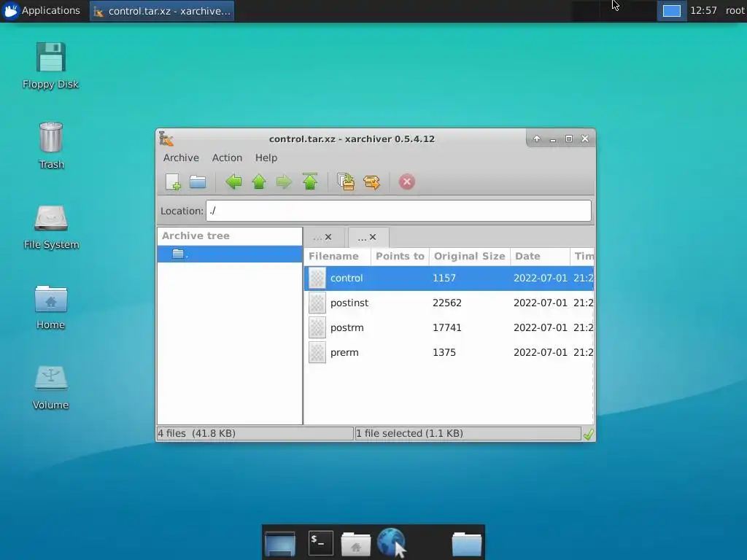
Task: Click the green checkmark status icon
Action: pyautogui.click(x=589, y=434)
